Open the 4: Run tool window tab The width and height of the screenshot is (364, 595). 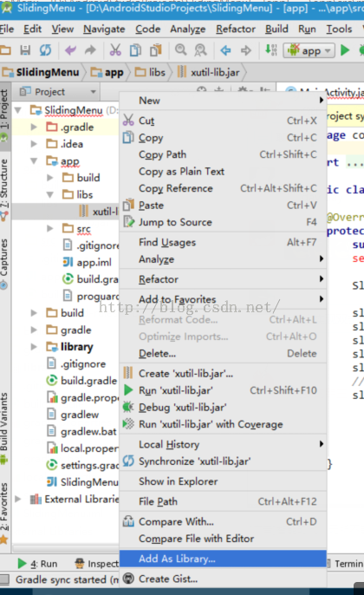(x=38, y=564)
